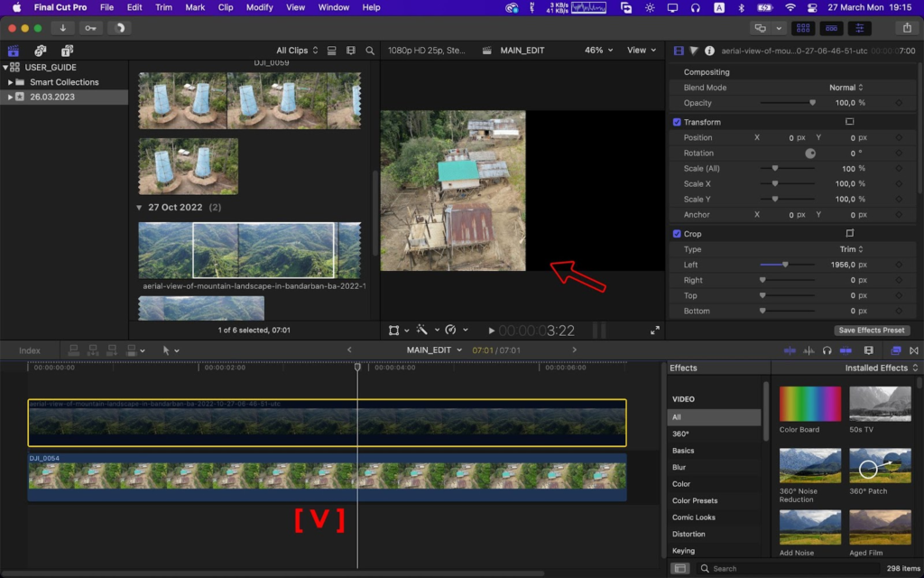Share the project with export icon
The image size is (924, 578).
(907, 28)
